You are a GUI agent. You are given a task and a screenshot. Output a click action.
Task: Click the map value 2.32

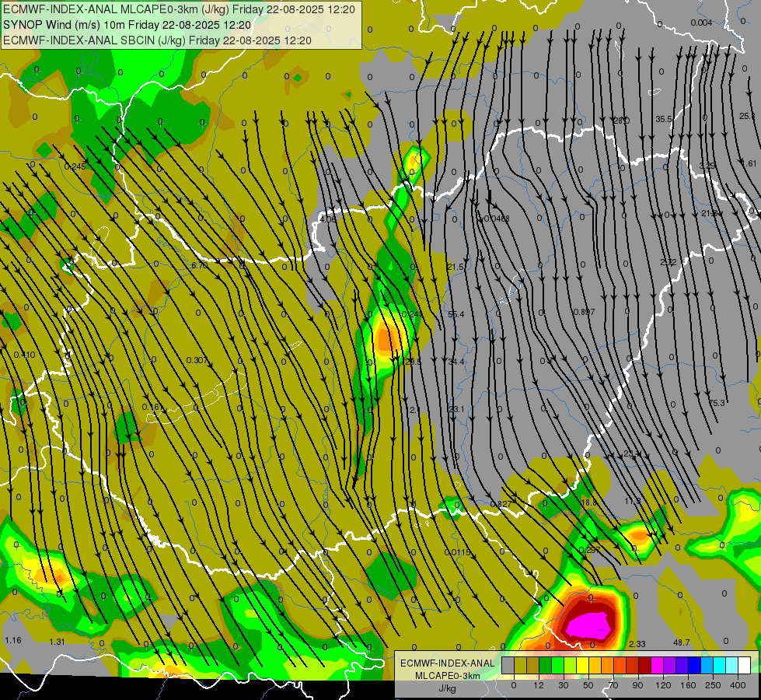(668, 262)
